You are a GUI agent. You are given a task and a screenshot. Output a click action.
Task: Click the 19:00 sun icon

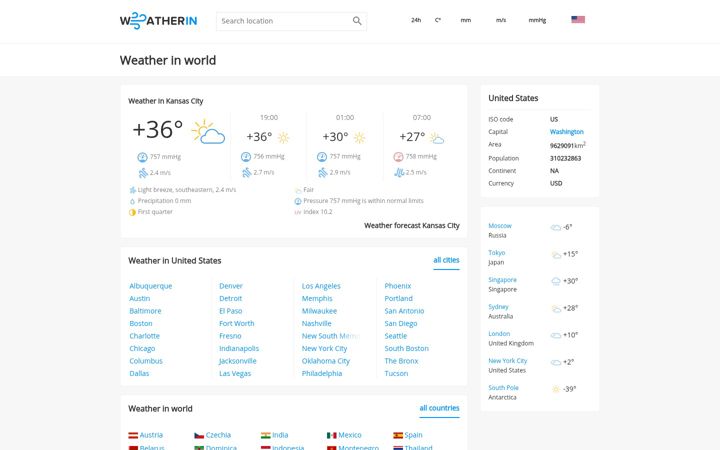[283, 137]
